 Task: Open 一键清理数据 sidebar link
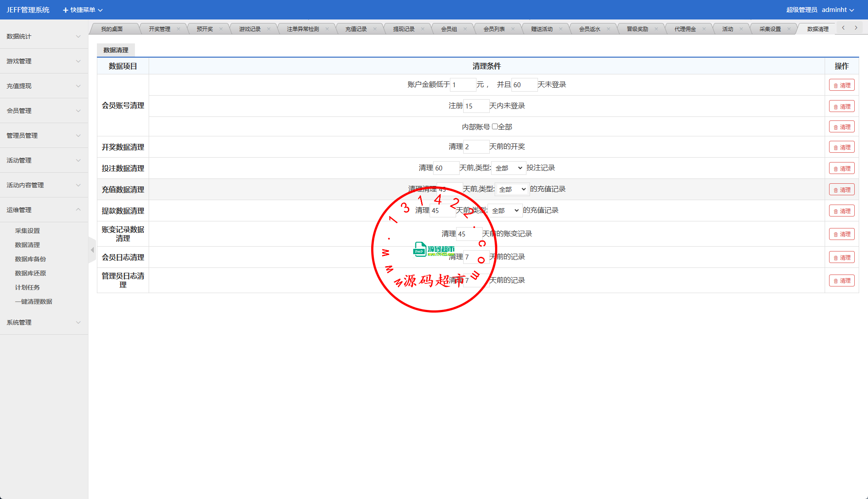tap(33, 302)
